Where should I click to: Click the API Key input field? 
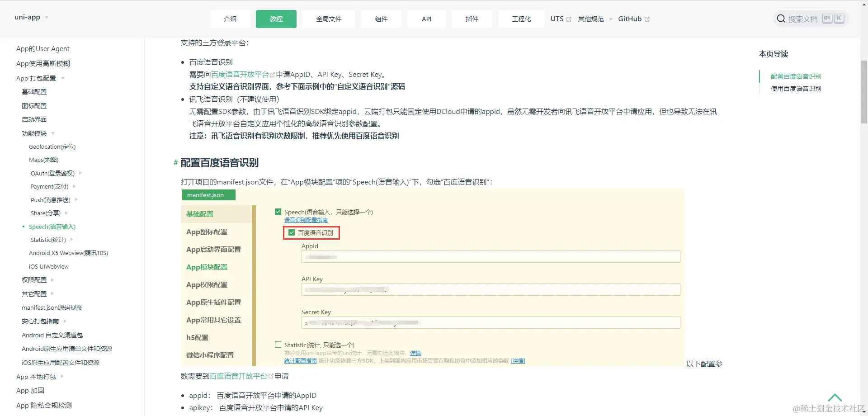(x=491, y=289)
